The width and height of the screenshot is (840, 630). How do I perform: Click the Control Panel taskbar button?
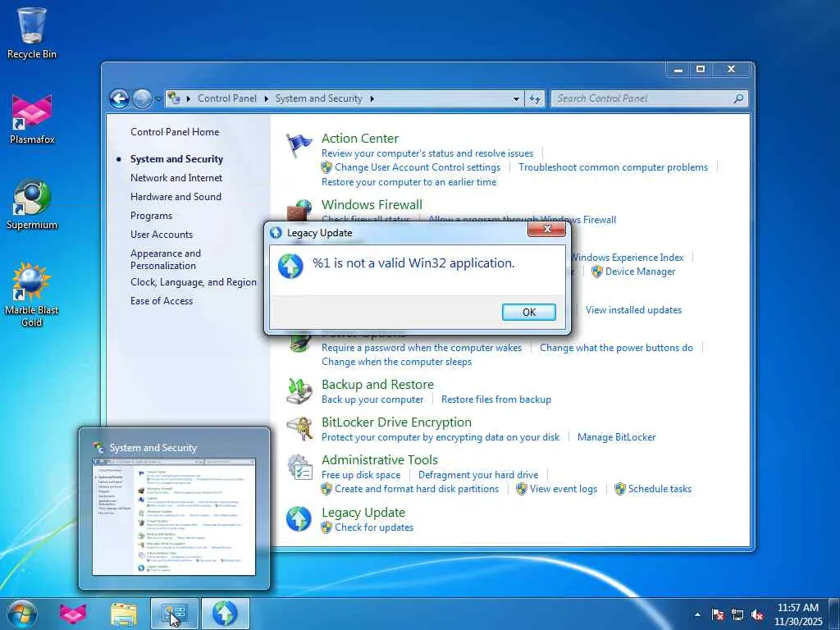174,614
